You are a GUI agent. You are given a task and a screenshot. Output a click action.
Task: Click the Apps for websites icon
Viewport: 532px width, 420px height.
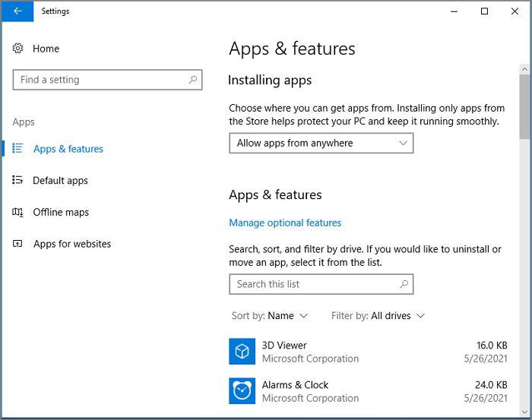[x=18, y=245]
